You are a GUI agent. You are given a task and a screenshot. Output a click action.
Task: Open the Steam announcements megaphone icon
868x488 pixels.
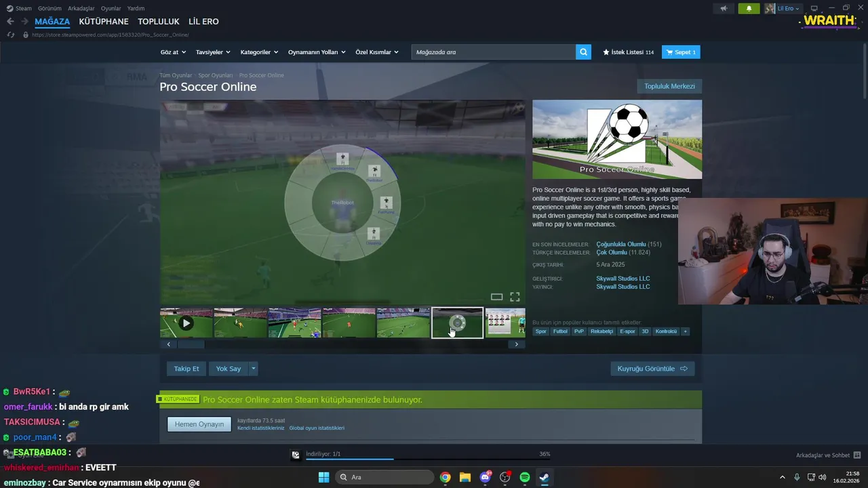724,8
